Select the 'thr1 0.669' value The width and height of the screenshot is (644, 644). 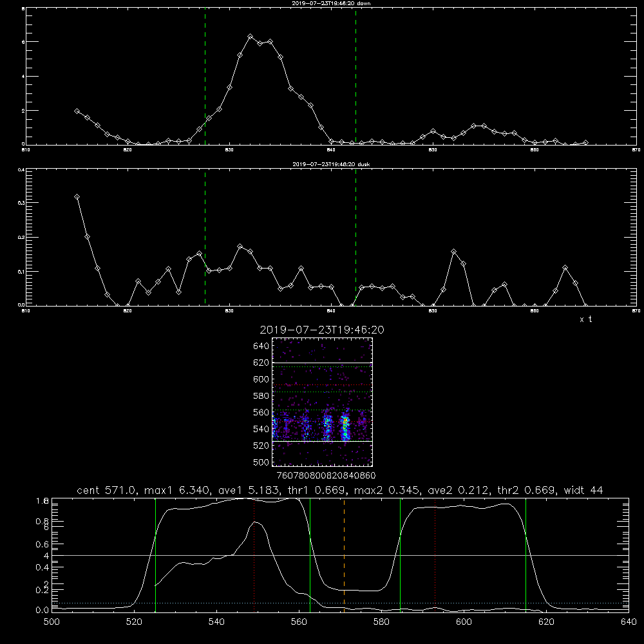tap(317, 490)
